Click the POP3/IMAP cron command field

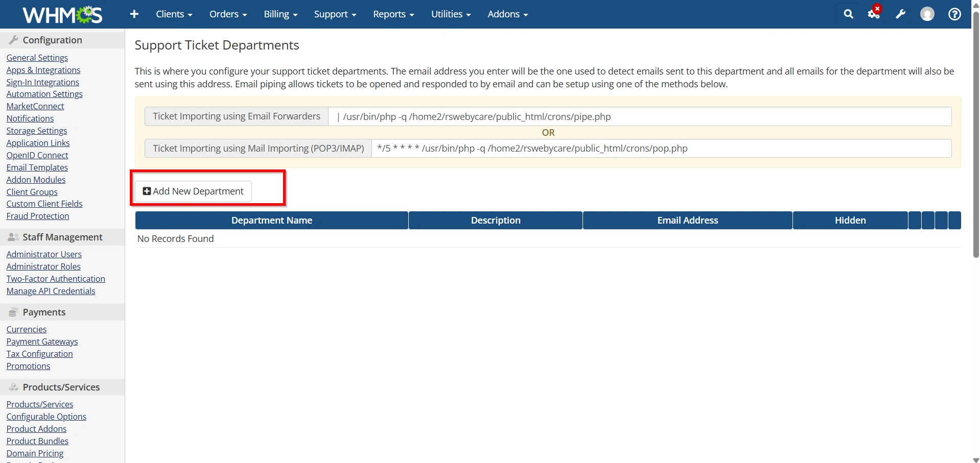[x=661, y=149]
